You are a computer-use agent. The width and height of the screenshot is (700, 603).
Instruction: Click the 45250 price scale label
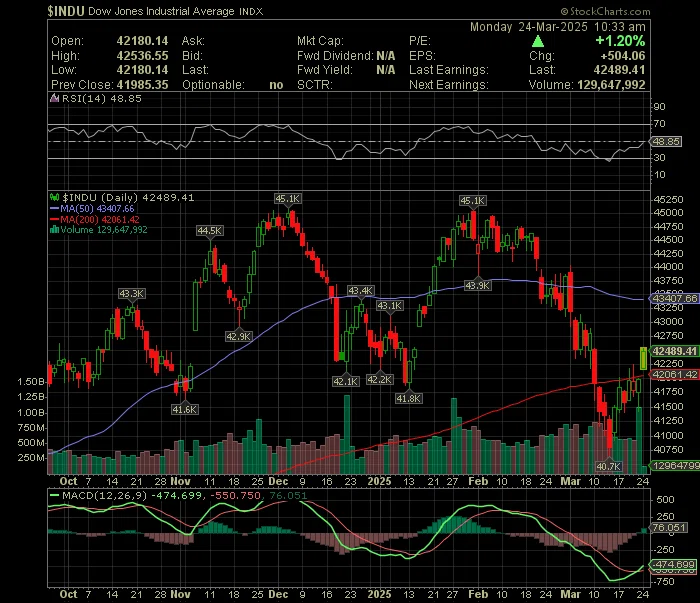668,200
